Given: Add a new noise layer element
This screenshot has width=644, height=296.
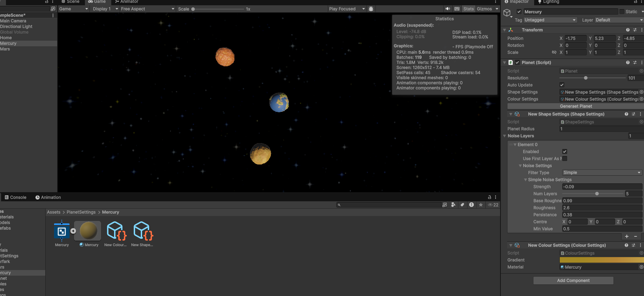Looking at the screenshot, I should pyautogui.click(x=627, y=236).
